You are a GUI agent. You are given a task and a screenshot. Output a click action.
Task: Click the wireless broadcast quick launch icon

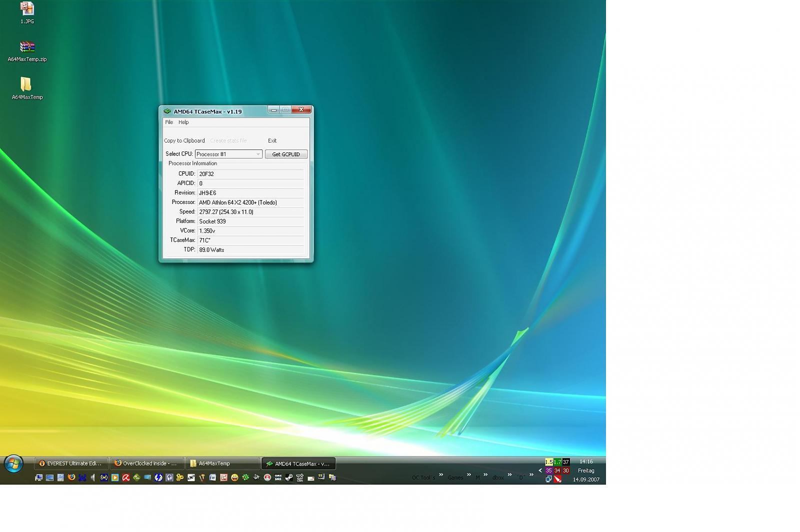pyautogui.click(x=104, y=477)
